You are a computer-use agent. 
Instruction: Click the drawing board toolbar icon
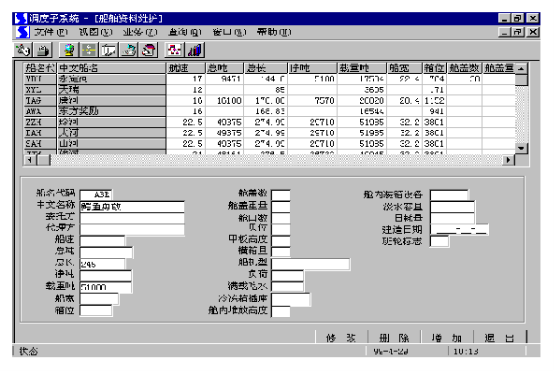pos(108,50)
